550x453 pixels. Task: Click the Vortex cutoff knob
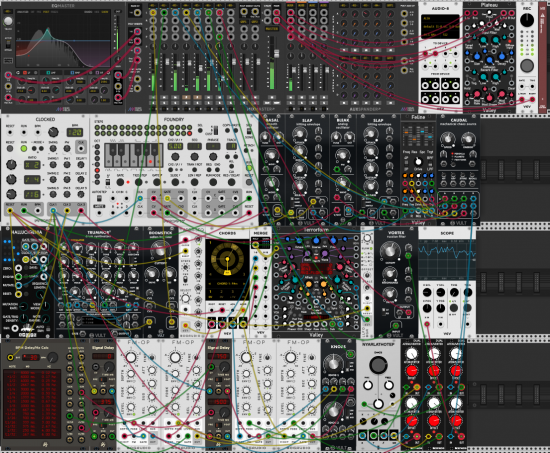point(390,250)
